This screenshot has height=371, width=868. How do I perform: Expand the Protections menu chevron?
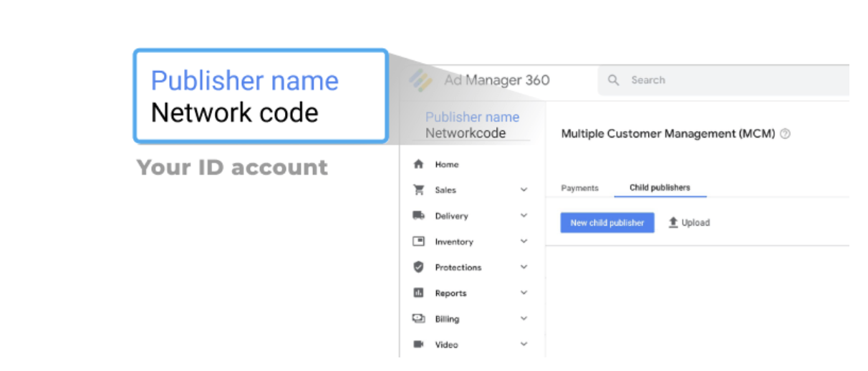click(524, 267)
